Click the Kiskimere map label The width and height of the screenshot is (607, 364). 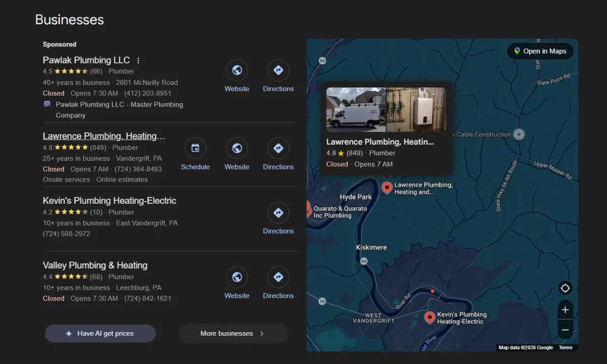pos(371,247)
